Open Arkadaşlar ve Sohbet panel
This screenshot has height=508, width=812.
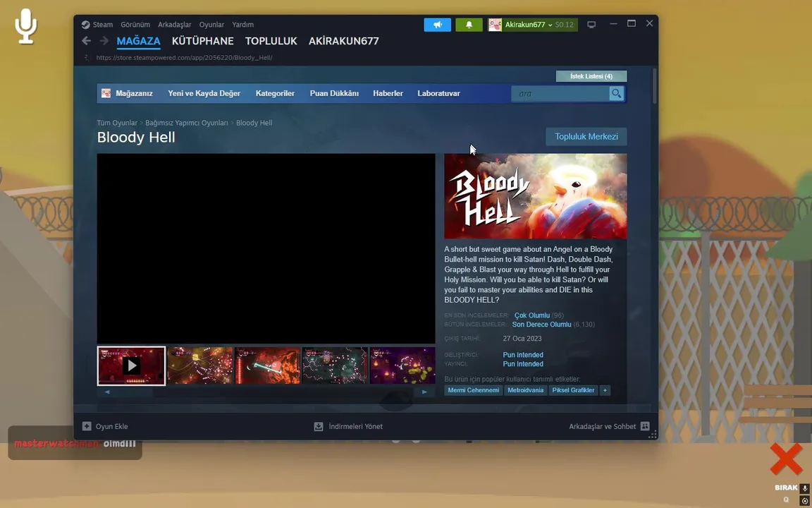(609, 426)
